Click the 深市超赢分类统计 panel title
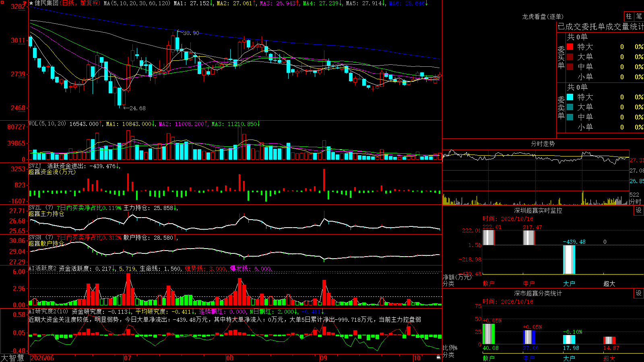This screenshot has width=644, height=362. 538,293
